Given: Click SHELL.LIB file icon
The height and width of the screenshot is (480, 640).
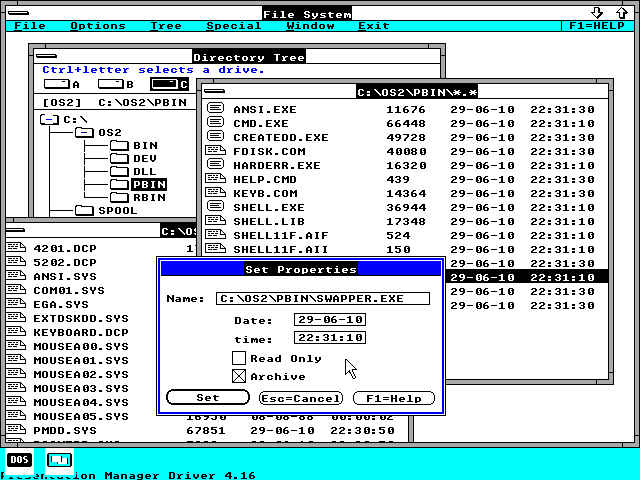Looking at the screenshot, I should [x=215, y=220].
